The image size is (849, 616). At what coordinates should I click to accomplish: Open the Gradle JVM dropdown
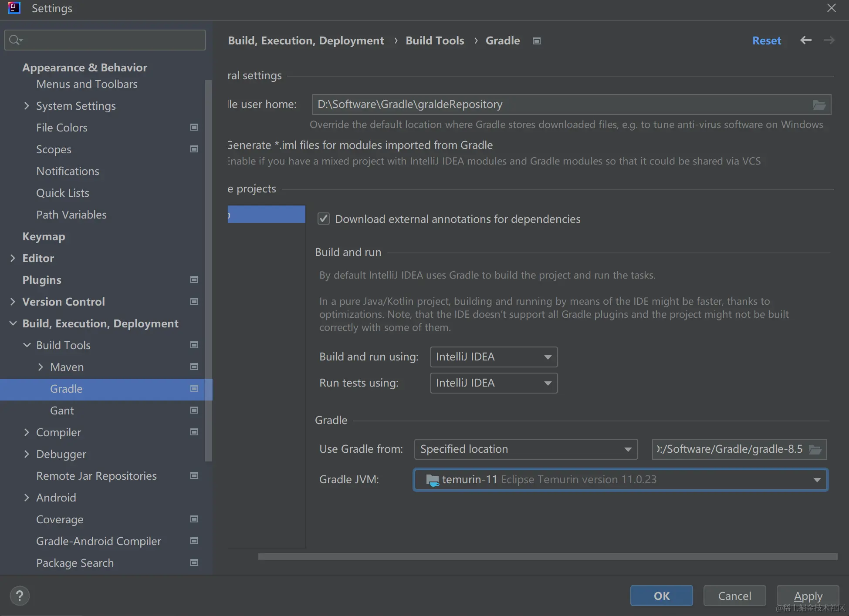620,480
